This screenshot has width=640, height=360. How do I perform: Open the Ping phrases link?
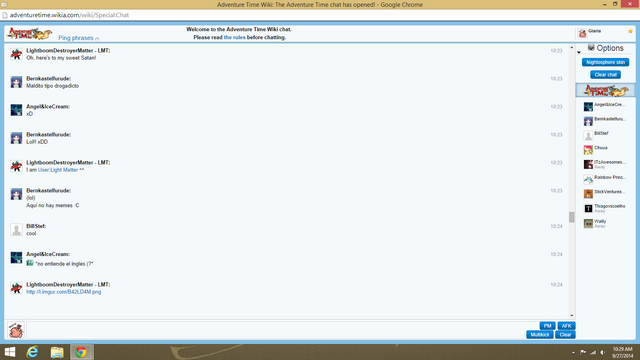point(76,38)
